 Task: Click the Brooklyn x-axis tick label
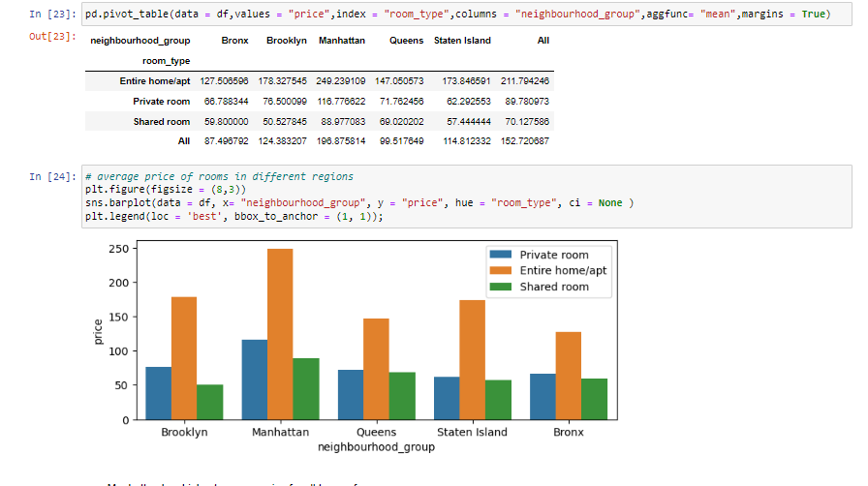tap(184, 433)
